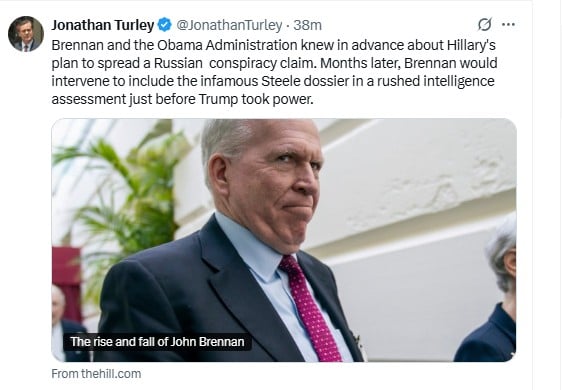This screenshot has width=562, height=390.
Task: Click tweet line mentioning 'Steele dossier'
Action: point(273,81)
